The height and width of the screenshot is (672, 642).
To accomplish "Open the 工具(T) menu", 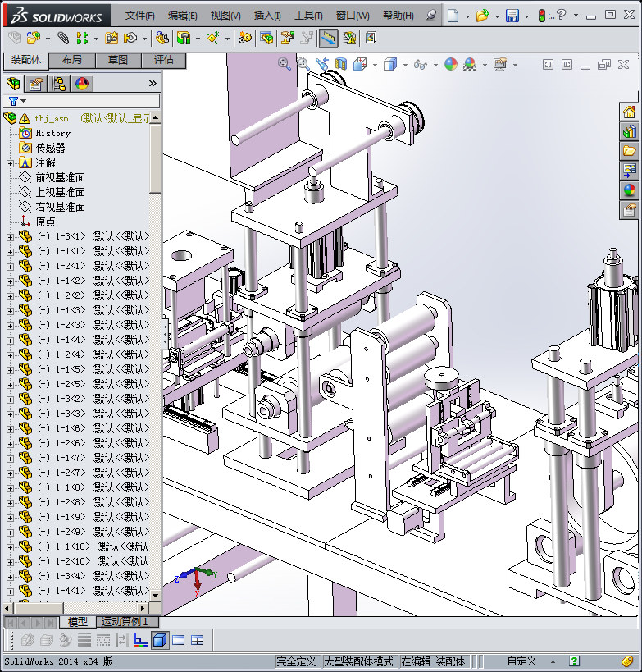I will [x=307, y=16].
